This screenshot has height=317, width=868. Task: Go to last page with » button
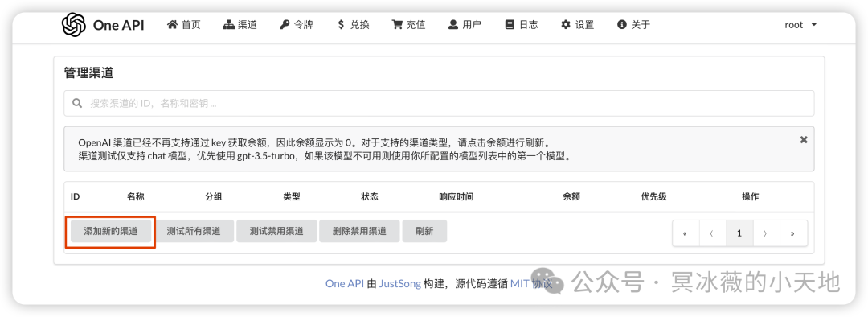coord(792,233)
